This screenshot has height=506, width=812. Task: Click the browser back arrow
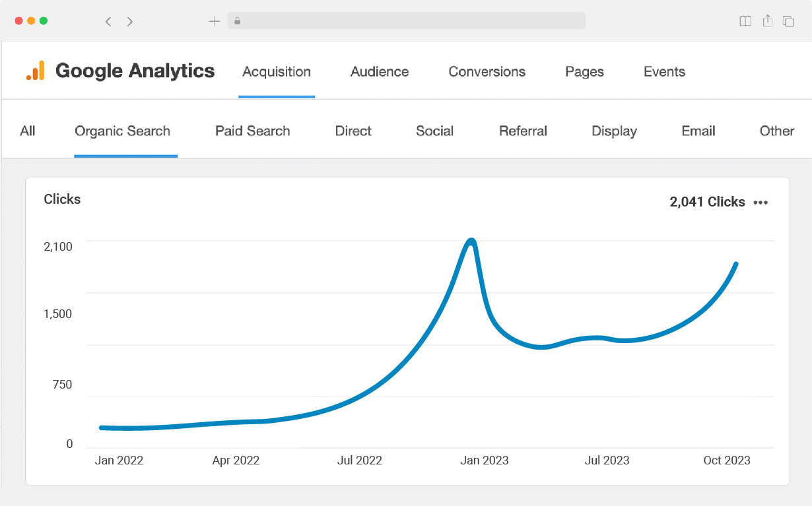pyautogui.click(x=108, y=21)
